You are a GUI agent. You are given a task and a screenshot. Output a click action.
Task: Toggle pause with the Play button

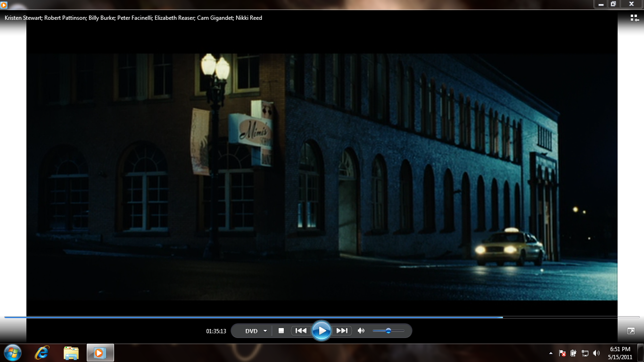point(322,330)
